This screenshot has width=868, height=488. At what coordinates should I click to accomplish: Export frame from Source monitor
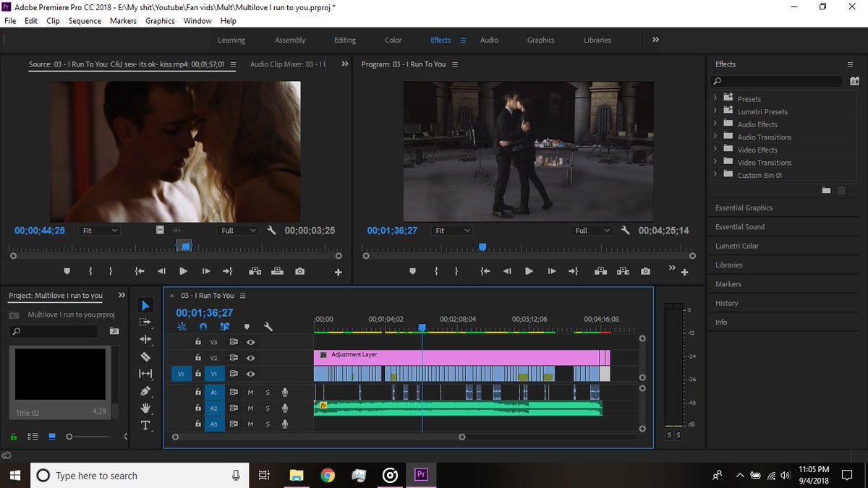[299, 271]
